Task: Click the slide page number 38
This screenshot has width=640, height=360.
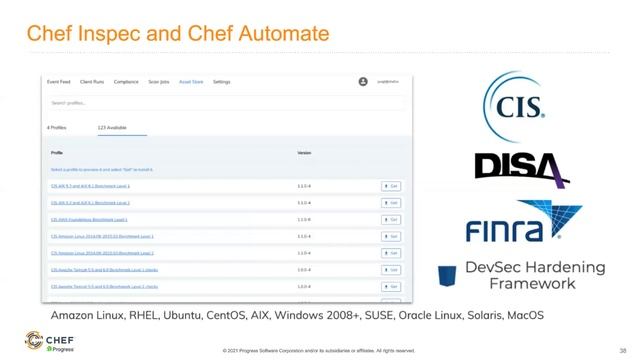Action: [x=622, y=351]
